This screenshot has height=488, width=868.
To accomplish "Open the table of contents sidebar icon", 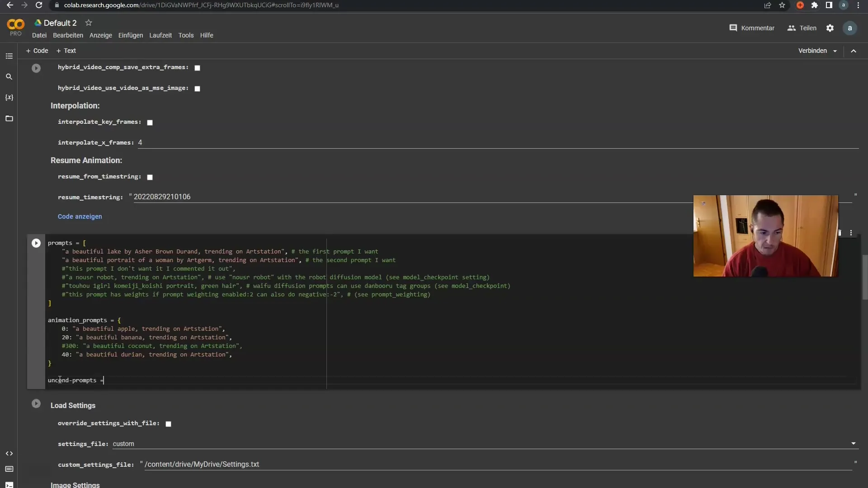I will coord(9,56).
